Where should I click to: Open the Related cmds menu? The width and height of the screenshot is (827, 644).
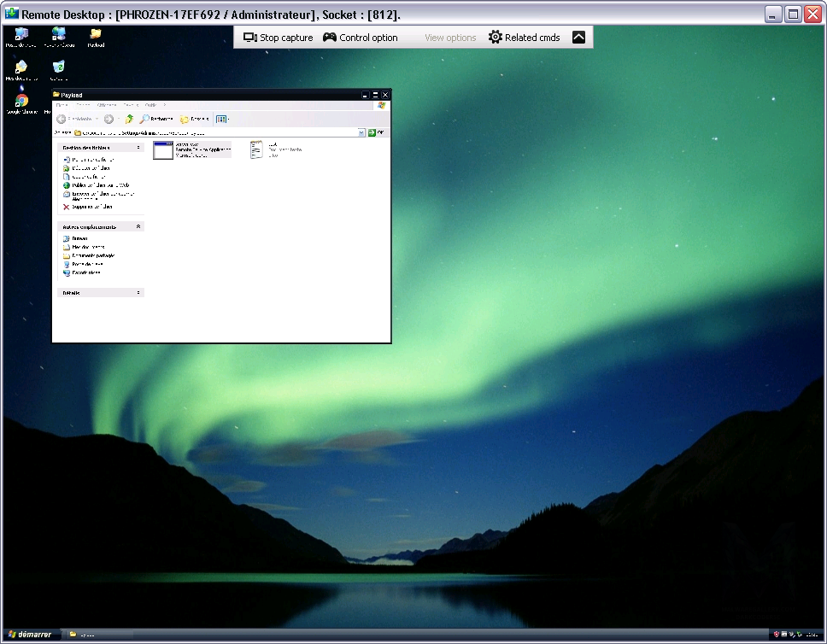coord(524,38)
